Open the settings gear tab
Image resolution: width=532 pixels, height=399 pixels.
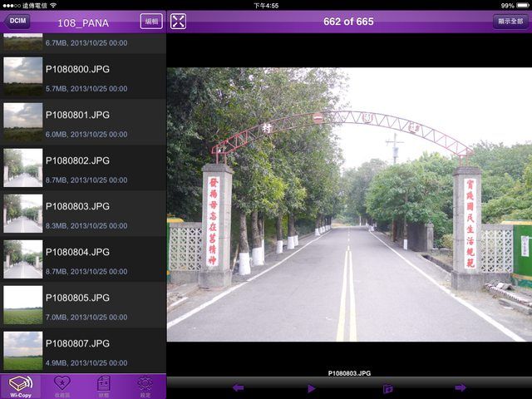pos(145,386)
